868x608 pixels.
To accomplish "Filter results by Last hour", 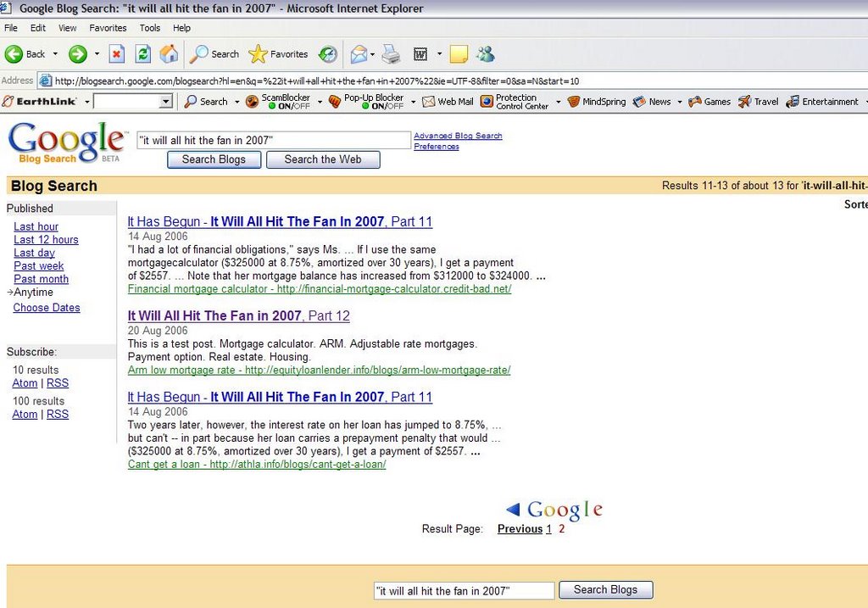I will click(36, 226).
